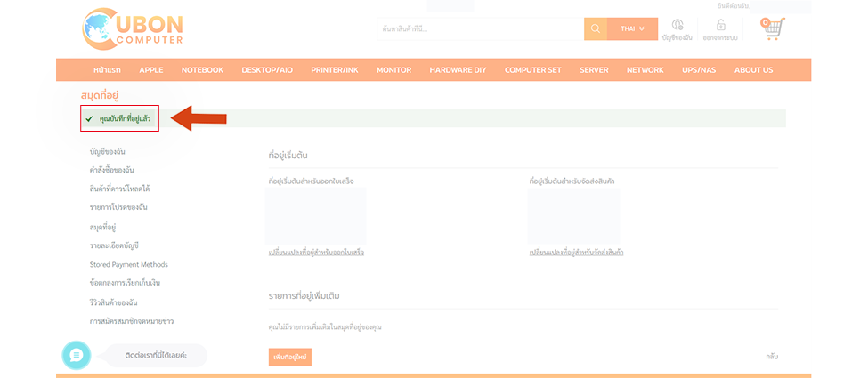Click the กลับ back link
Screen dimensions: 868x378
772,357
